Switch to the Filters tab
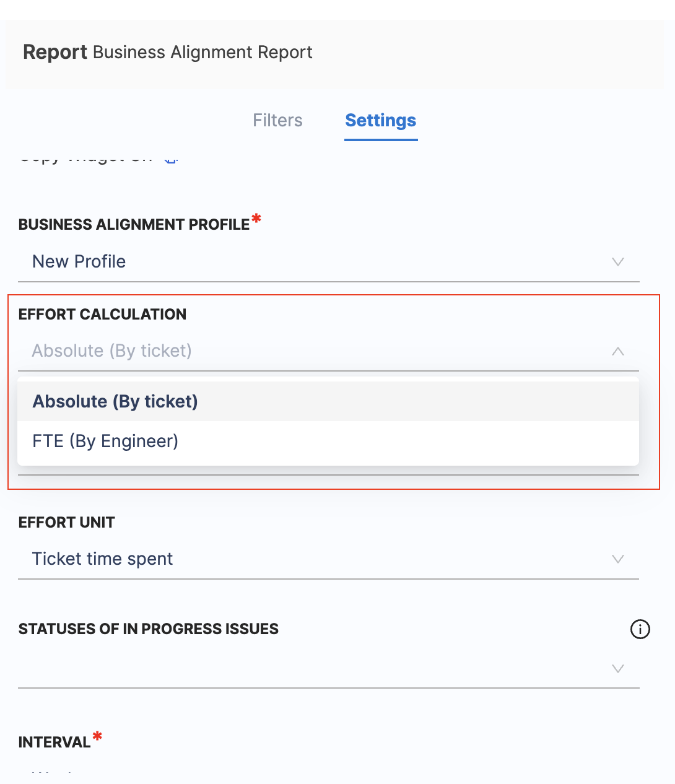Screen dimensions: 675x784 click(277, 121)
